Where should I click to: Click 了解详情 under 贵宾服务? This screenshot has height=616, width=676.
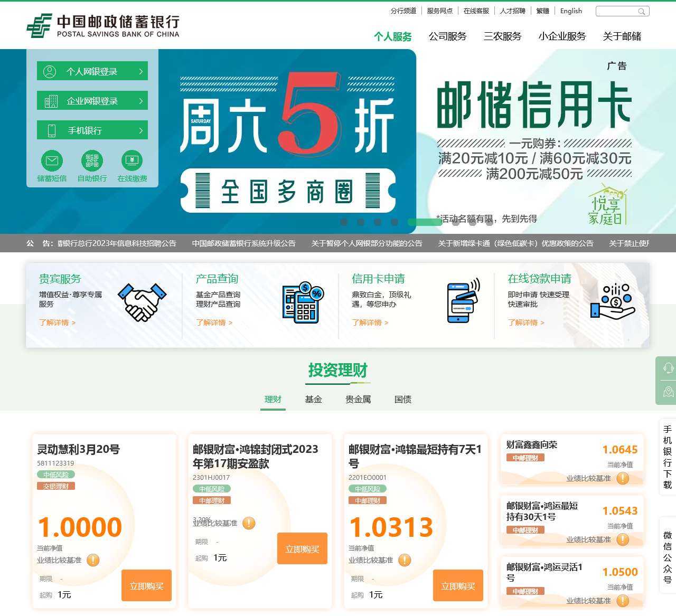point(58,323)
